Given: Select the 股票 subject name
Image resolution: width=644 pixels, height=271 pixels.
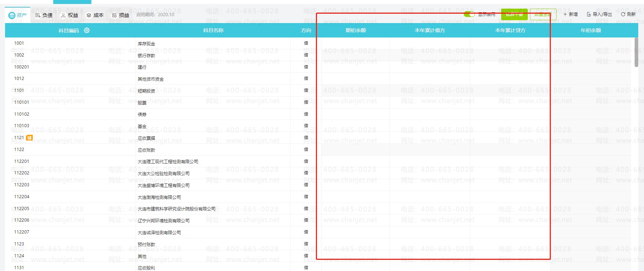Looking at the screenshot, I should point(142,103).
